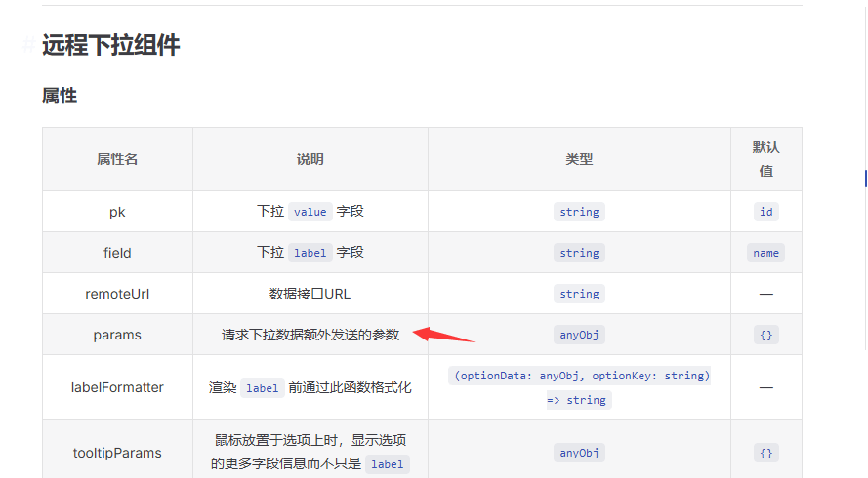Screen dimensions: 868x478
Task: Select the 默认值 column header
Action: click(x=765, y=159)
